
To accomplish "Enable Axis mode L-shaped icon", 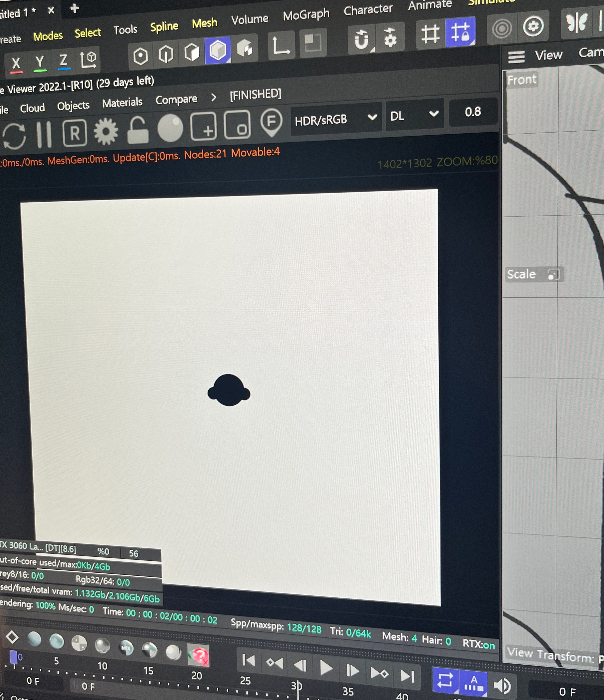I will pyautogui.click(x=281, y=45).
